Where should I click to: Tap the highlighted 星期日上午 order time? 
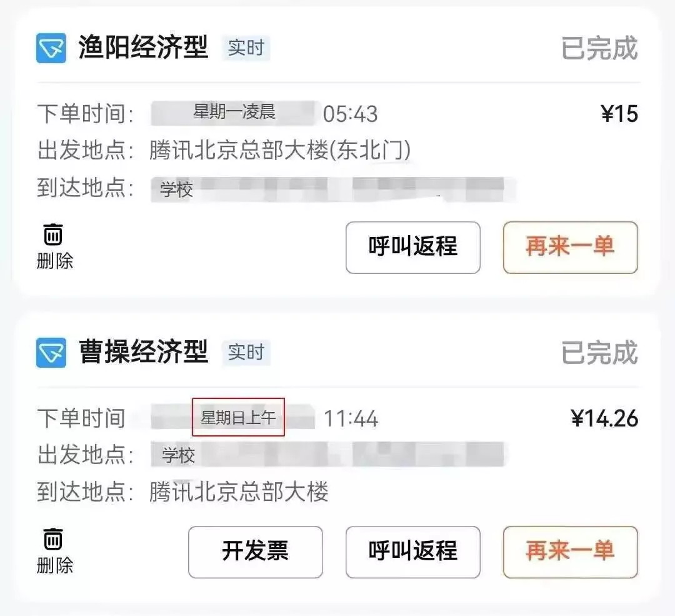pyautogui.click(x=238, y=417)
